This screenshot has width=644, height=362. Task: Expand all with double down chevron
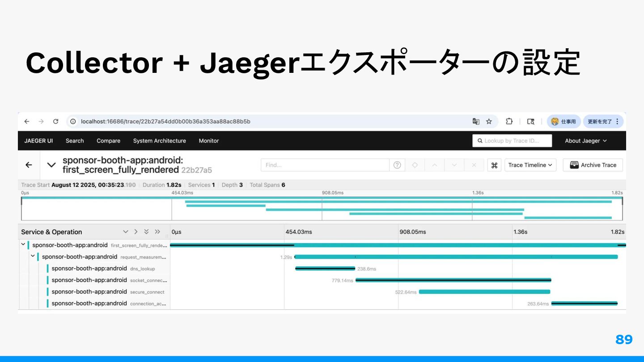146,232
